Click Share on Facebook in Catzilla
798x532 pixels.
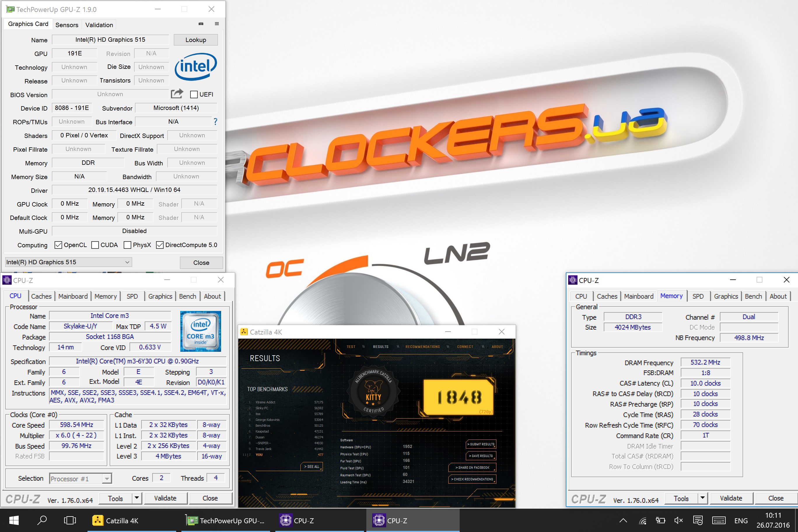(472, 468)
